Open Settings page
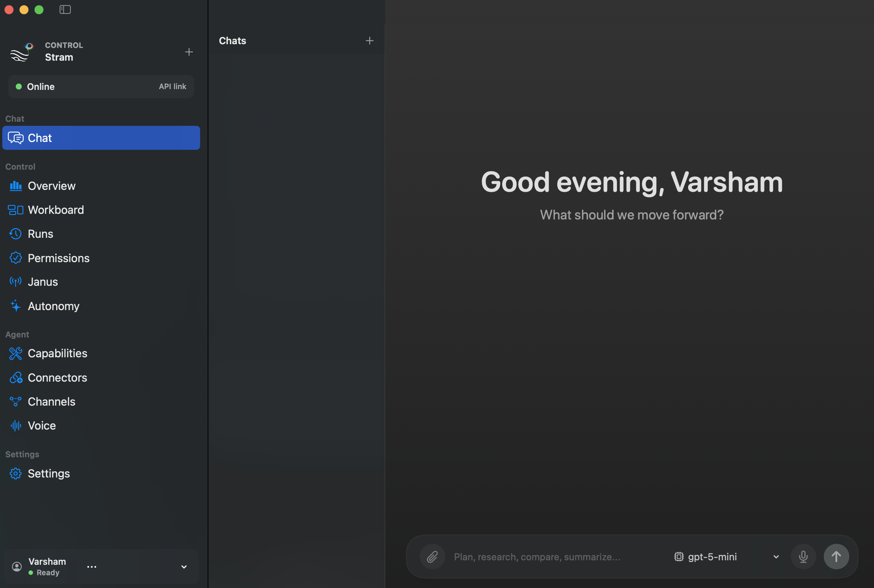The image size is (874, 588). pos(101,474)
